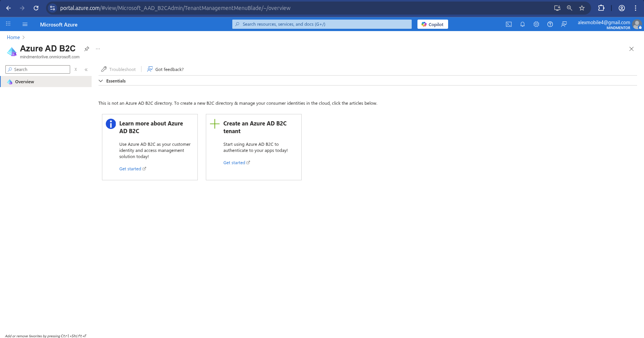This screenshot has width=644, height=338.
Task: Go to Home breadcrumb link
Action: (x=13, y=37)
